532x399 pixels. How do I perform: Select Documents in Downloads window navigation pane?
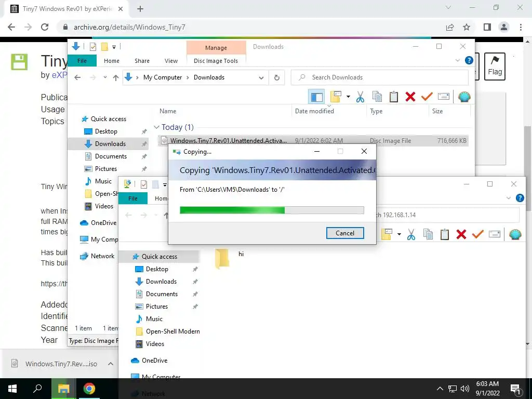[x=111, y=156]
